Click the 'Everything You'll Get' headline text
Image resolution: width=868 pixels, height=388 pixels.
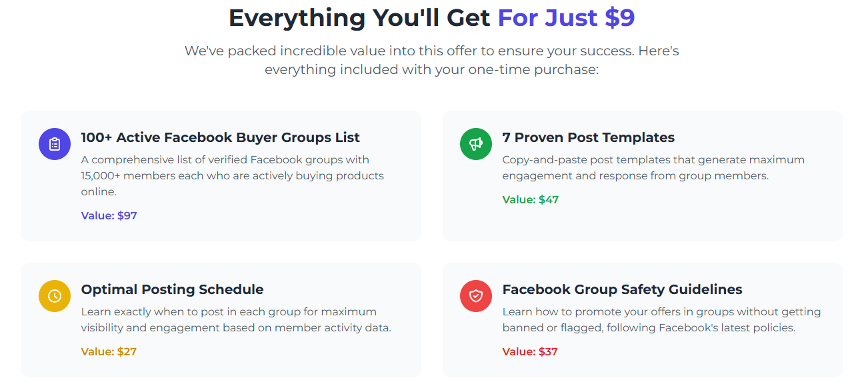point(359,18)
